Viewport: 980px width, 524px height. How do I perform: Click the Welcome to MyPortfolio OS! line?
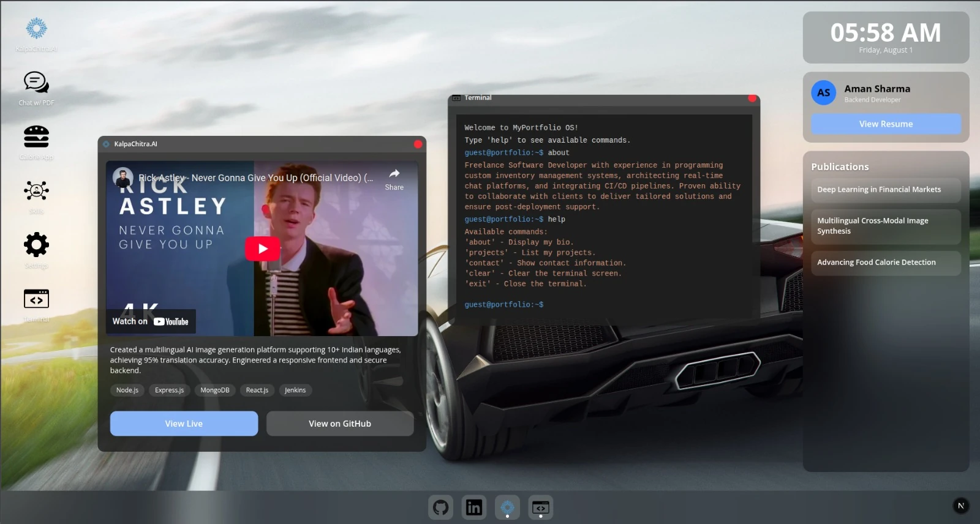(x=521, y=127)
